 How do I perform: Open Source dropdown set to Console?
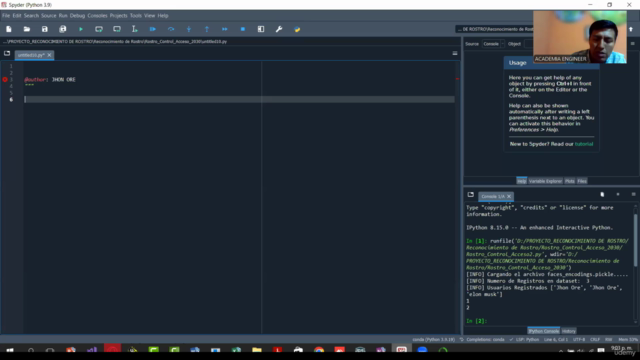pyautogui.click(x=493, y=44)
